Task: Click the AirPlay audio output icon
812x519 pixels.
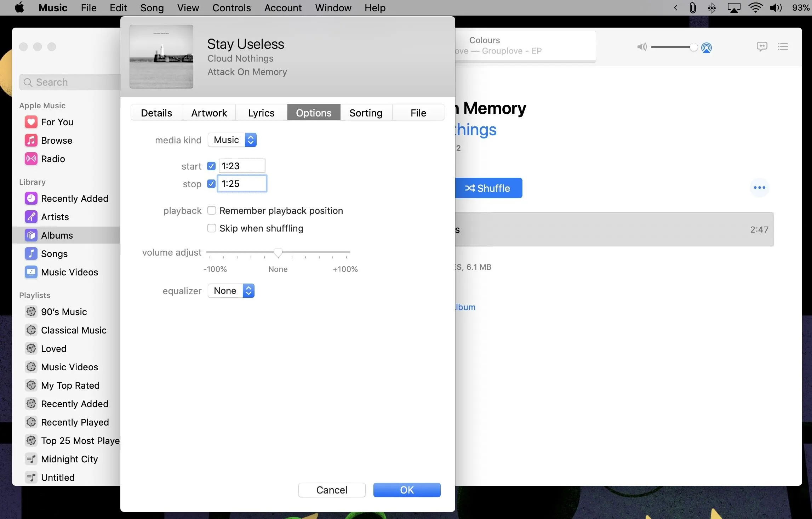Action: click(707, 47)
